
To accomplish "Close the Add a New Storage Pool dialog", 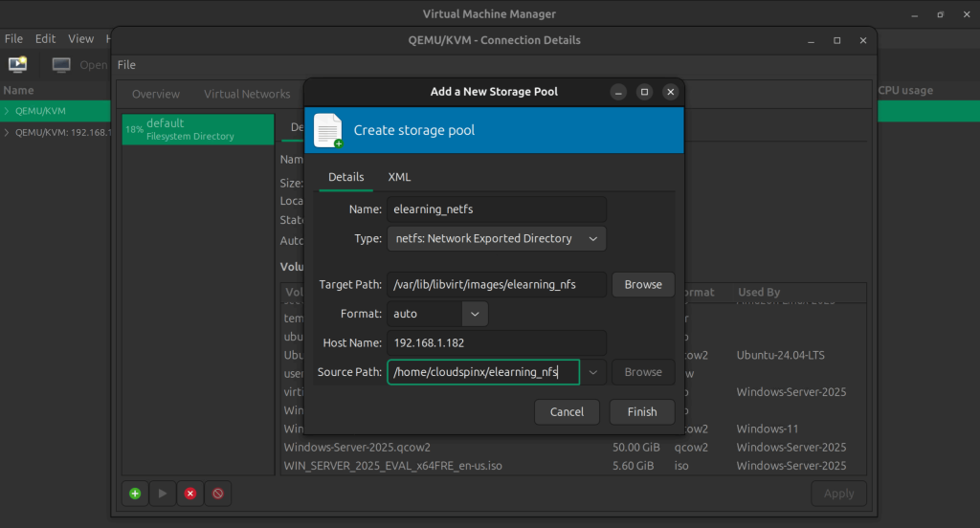I will pyautogui.click(x=671, y=92).
